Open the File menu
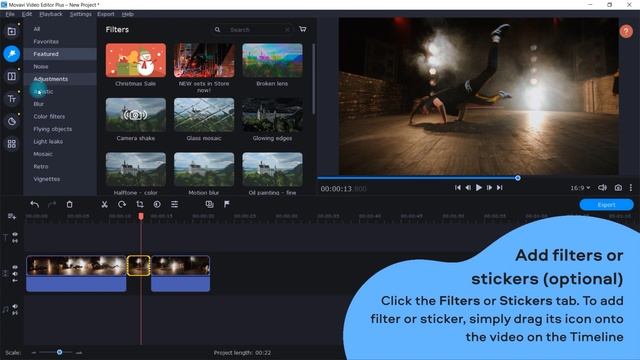Viewport: 640px width, 360px height. point(10,14)
